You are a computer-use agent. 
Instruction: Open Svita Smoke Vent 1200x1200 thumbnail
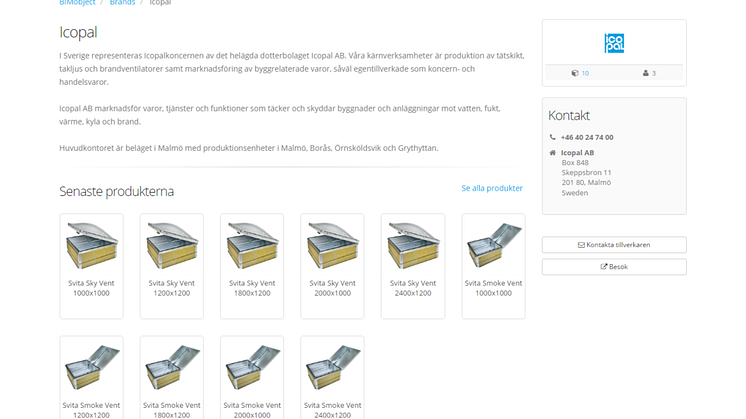pos(91,368)
